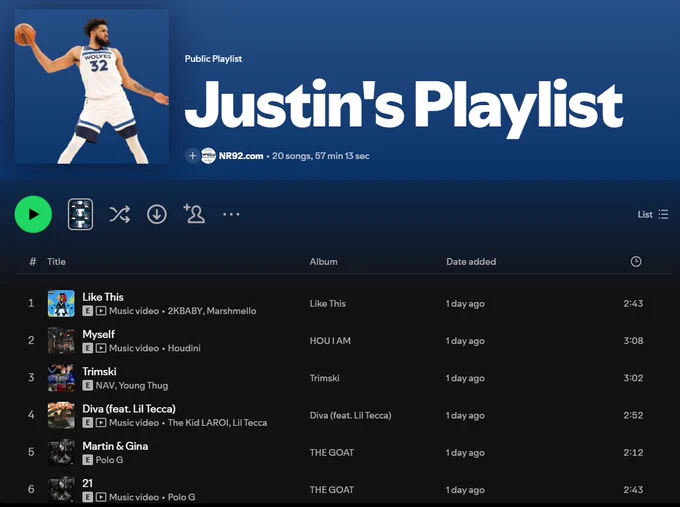The image size is (680, 507).
Task: Click the music video icon for Like This
Action: (x=101, y=311)
